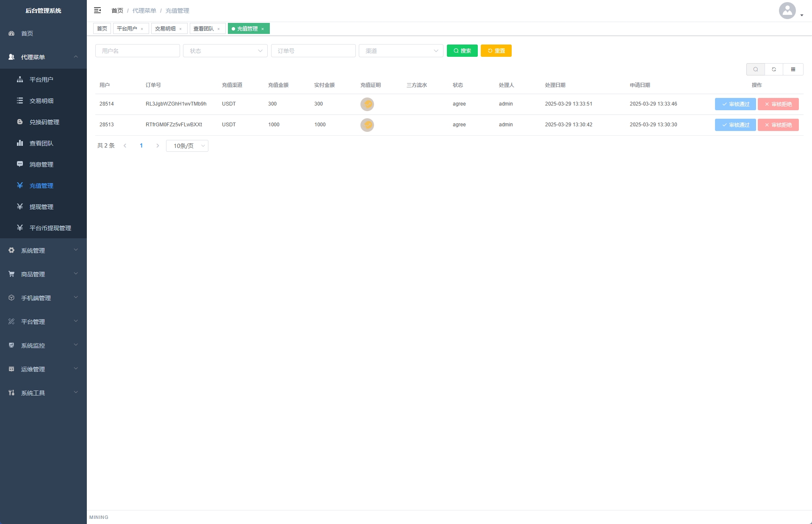Viewport: 812px width, 524px height.
Task: Switch to the 查看团队 tab
Action: pos(204,29)
